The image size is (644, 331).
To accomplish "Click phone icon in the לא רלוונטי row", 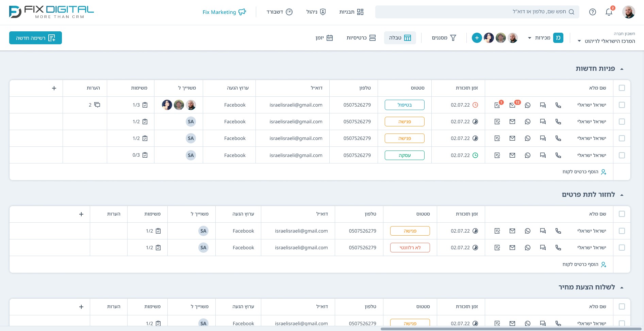I will pos(558,248).
